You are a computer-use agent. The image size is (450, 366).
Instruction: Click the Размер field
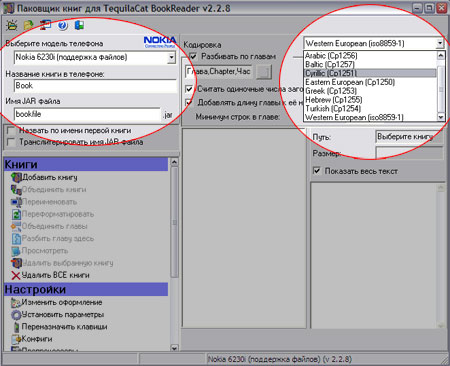pos(410,153)
